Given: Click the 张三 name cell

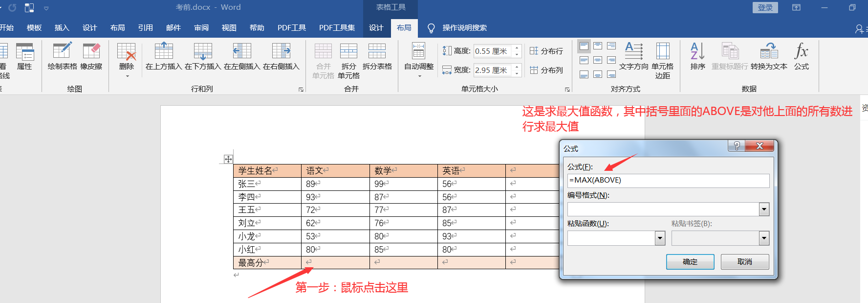Looking at the screenshot, I should point(267,184).
